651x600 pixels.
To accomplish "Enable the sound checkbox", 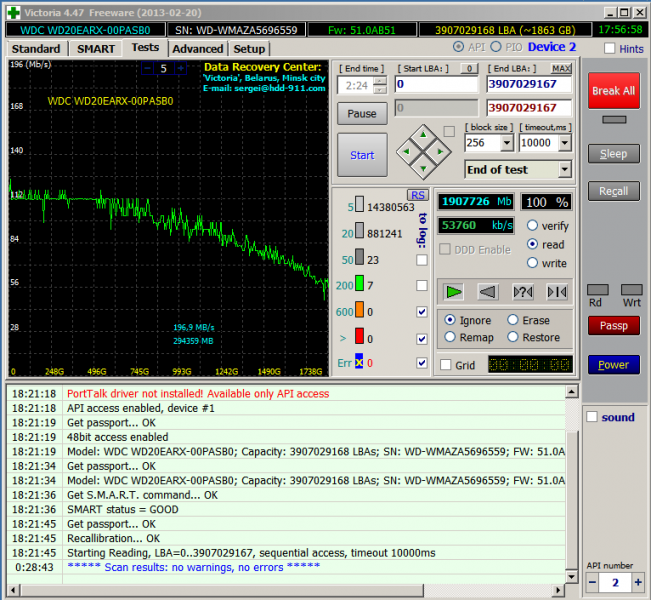I will [592, 417].
